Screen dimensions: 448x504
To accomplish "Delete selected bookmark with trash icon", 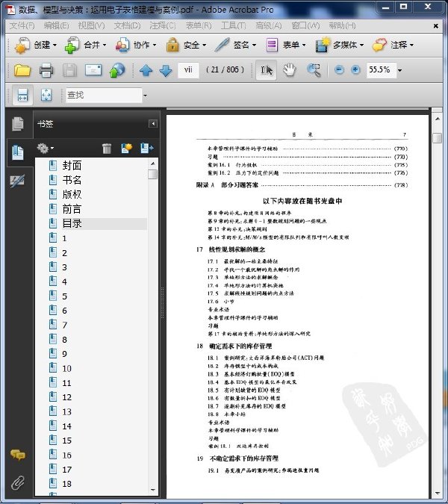I will pyautogui.click(x=107, y=148).
